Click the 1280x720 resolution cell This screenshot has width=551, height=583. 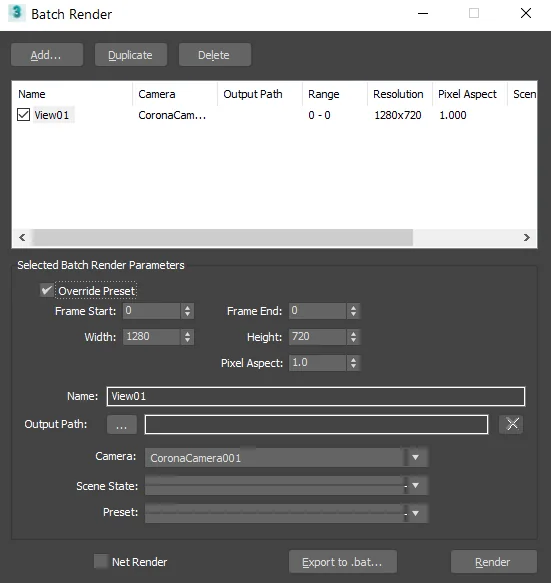click(397, 115)
